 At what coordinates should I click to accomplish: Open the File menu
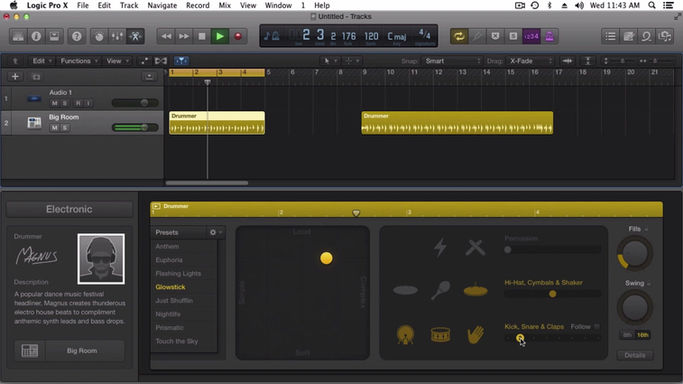(83, 5)
